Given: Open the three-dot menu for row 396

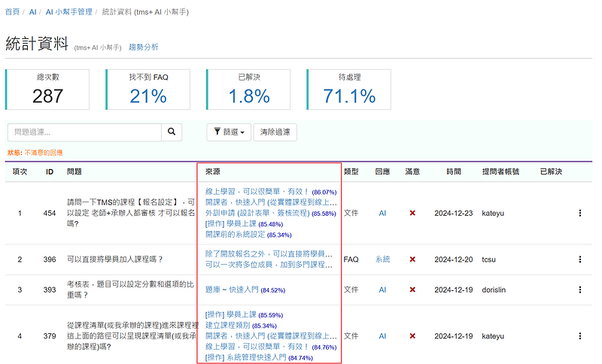Looking at the screenshot, I should coord(579,259).
